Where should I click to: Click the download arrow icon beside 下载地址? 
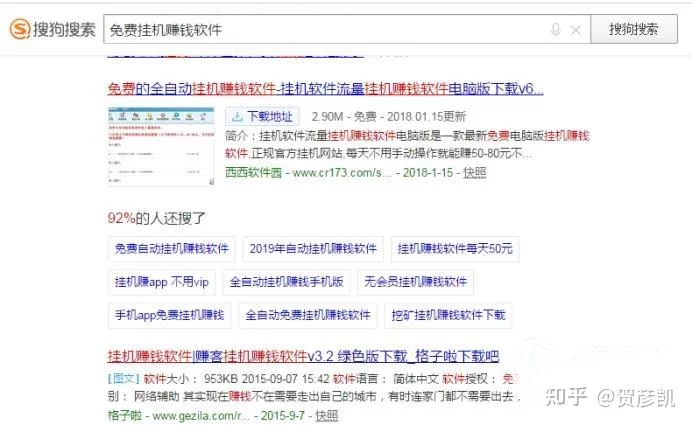[x=236, y=115]
